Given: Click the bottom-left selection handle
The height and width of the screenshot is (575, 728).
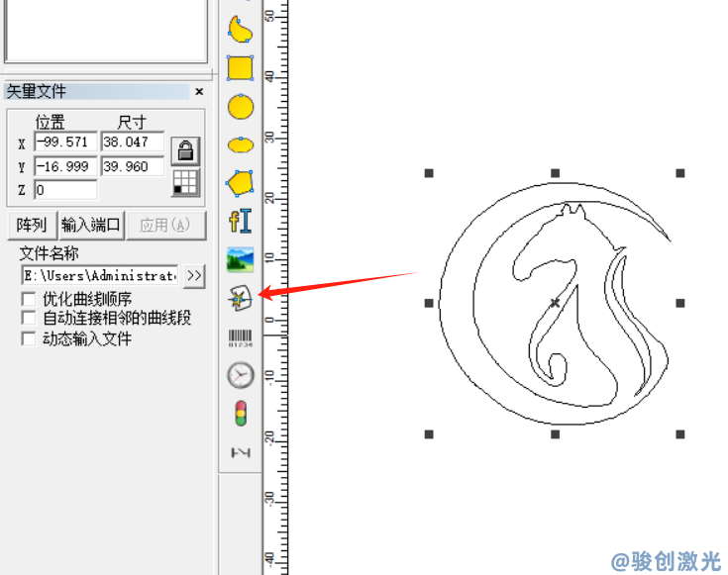Looking at the screenshot, I should click(429, 434).
